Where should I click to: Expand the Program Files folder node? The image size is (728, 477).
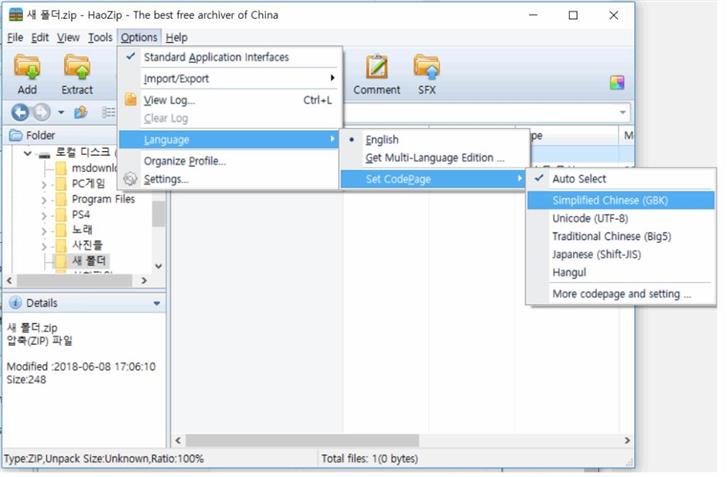click(44, 200)
